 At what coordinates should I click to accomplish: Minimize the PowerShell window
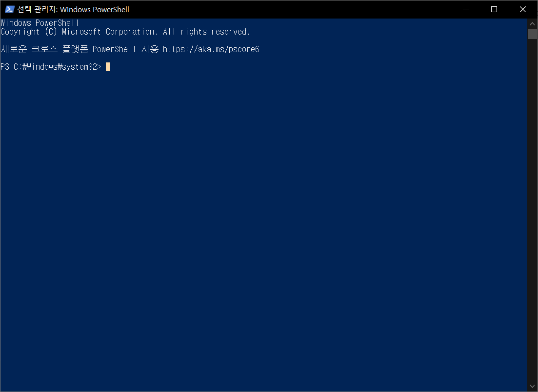tap(466, 9)
